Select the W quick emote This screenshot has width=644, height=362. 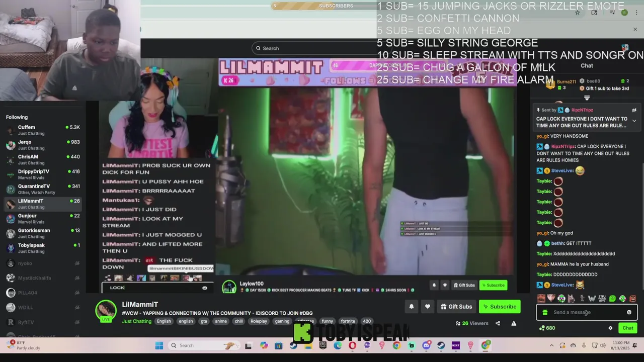pyautogui.click(x=592, y=299)
